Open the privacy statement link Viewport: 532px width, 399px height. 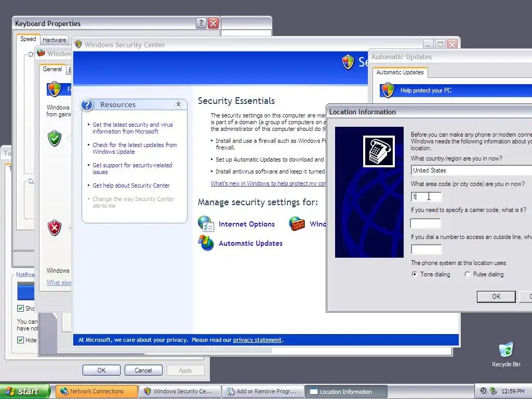pos(257,340)
